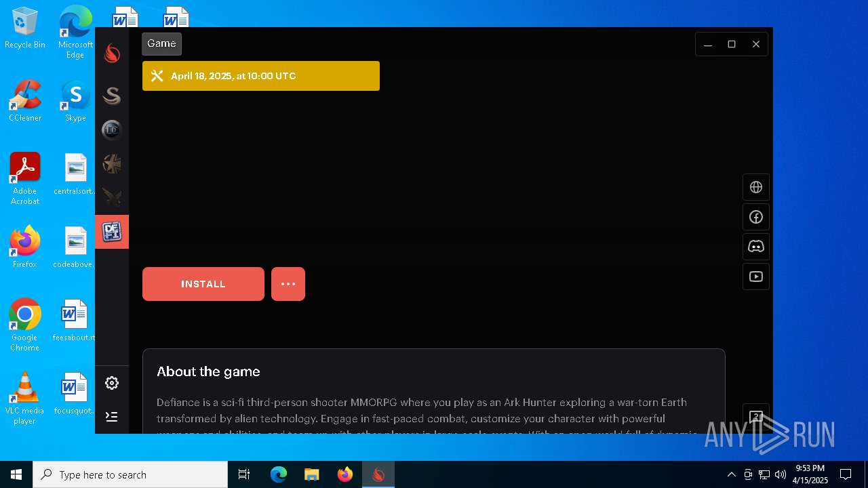
Task: Open Firefox from the taskbar
Action: tap(345, 474)
